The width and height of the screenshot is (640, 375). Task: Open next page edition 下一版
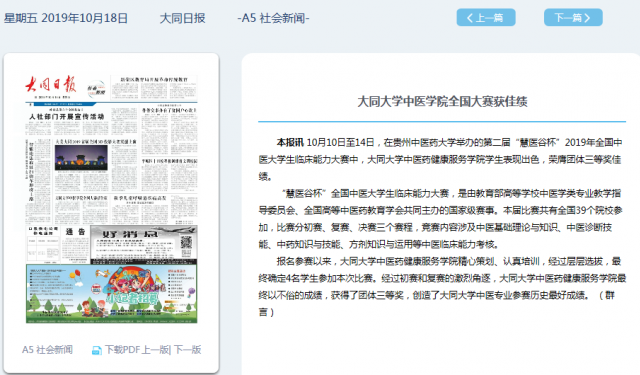pos(187,350)
